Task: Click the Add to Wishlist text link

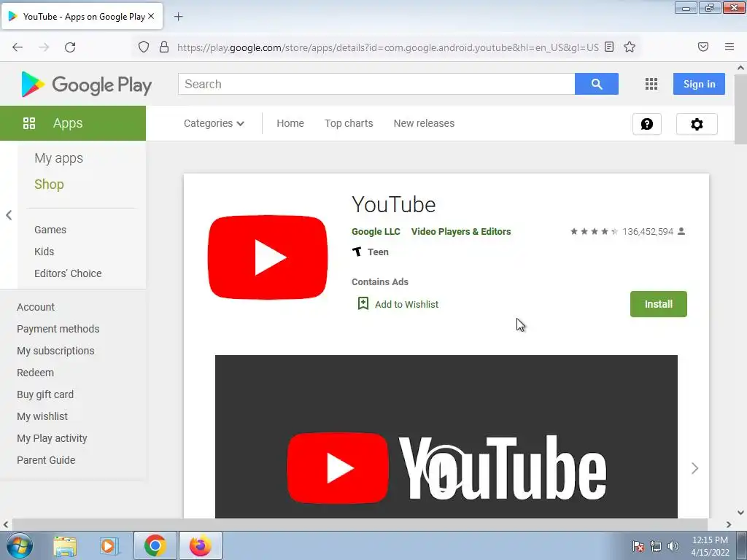Action: [406, 304]
